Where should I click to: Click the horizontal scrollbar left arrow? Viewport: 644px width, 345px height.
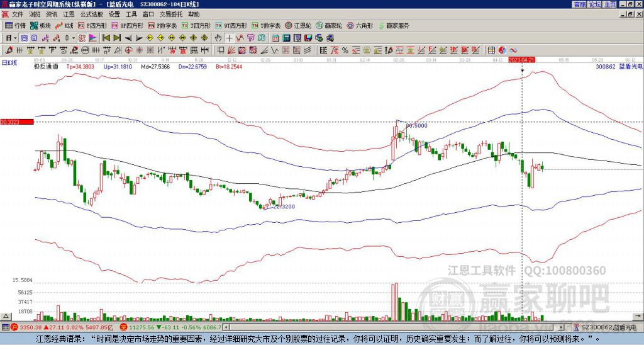pyautogui.click(x=226, y=327)
